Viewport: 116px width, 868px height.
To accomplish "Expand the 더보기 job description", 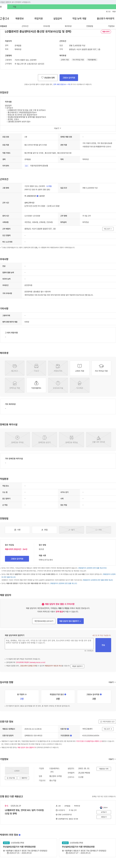I will point(58,128).
